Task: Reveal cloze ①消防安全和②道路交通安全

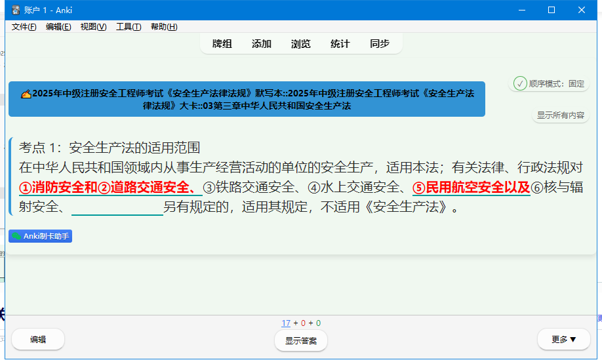Action: pos(111,188)
